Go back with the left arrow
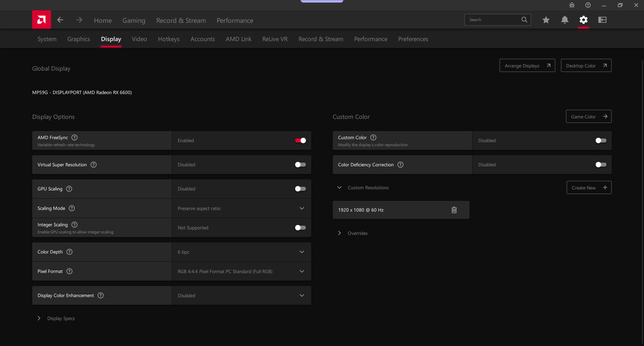This screenshot has width=644, height=346. pyautogui.click(x=60, y=20)
